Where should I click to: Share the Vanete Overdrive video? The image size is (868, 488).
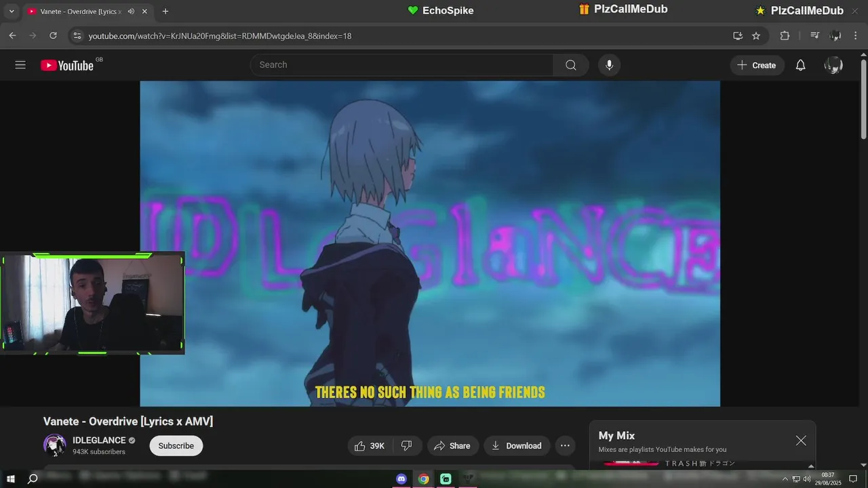(x=452, y=445)
